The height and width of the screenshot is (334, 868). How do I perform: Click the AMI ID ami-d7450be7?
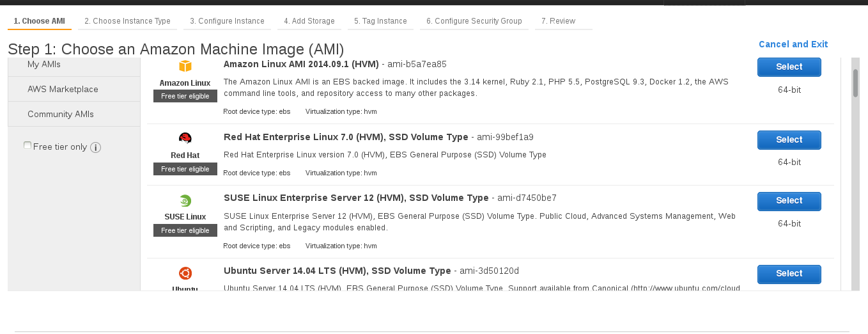[x=527, y=198]
